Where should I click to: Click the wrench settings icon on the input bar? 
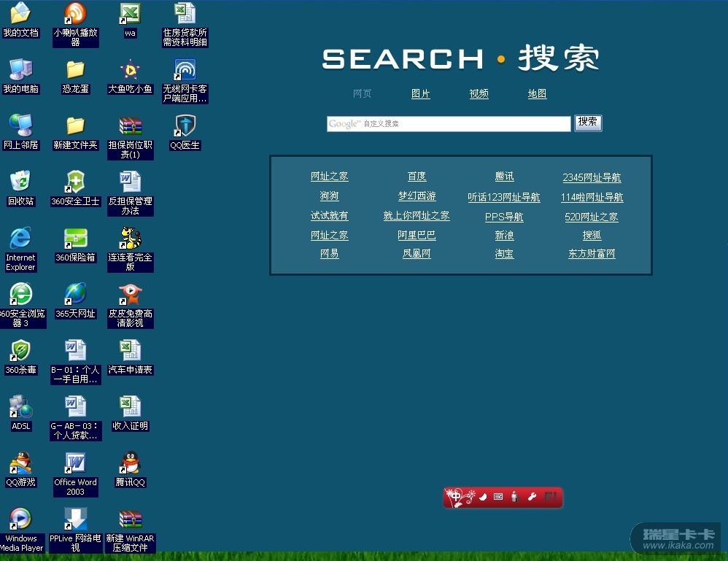coord(532,497)
